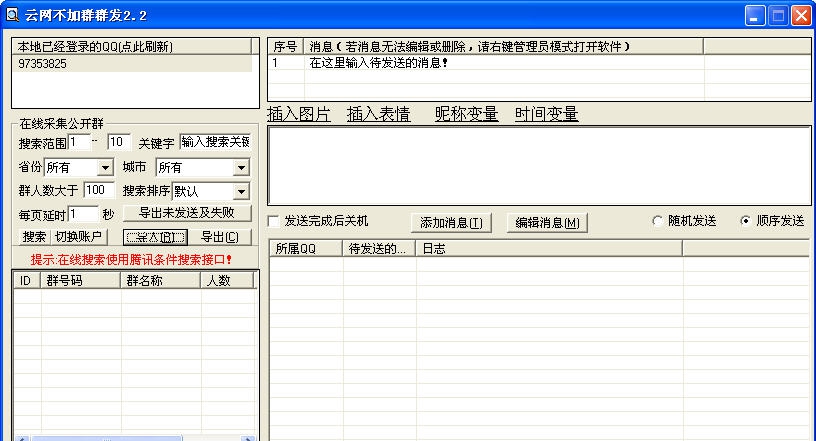Image resolution: width=816 pixels, height=441 pixels.
Task: Click the focused button left of 导出(C)
Action: pyautogui.click(x=155, y=237)
